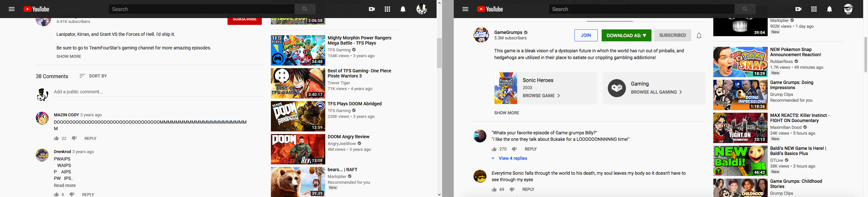Click the left window vertical scrollbar thumb
Image resolution: width=868 pixels, height=197 pixels.
coord(439,53)
